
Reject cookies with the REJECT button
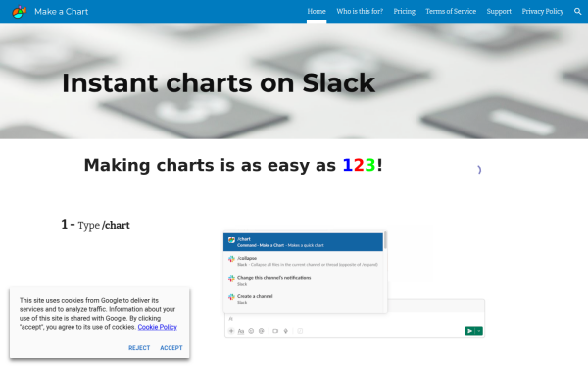coord(139,348)
